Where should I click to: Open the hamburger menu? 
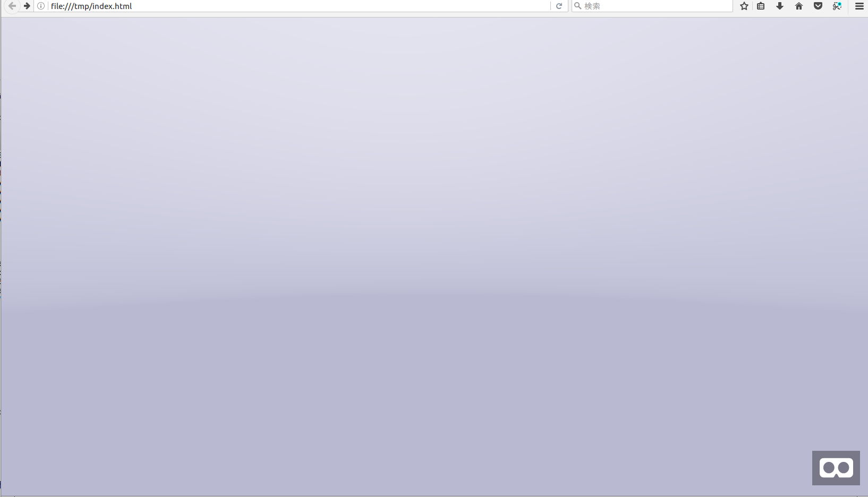[859, 6]
